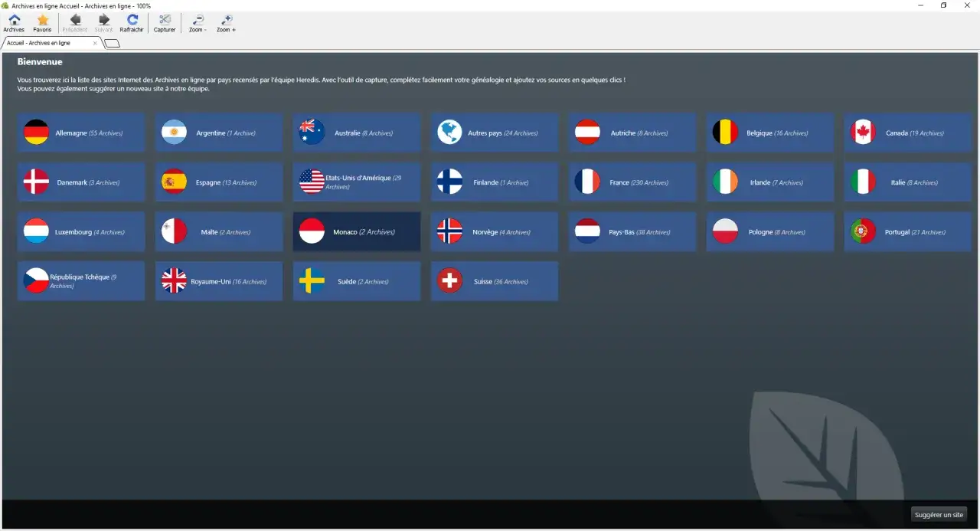
Task: Click the Argentine flag icon
Action: point(174,133)
